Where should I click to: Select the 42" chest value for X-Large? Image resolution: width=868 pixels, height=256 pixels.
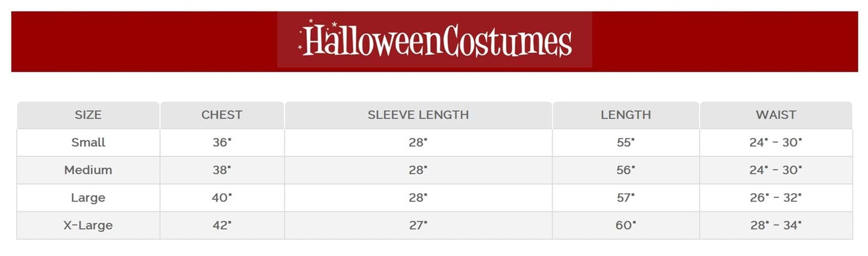222,226
